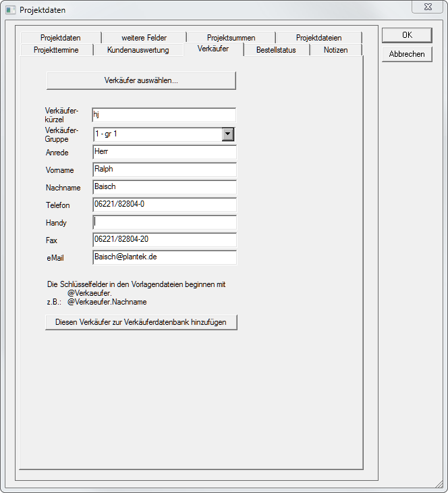Viewport: 448px width, 493px height.
Task: Click Diesen Verkäufer zur Verkäuferdatenbank hinzufügen
Action: [x=141, y=323]
